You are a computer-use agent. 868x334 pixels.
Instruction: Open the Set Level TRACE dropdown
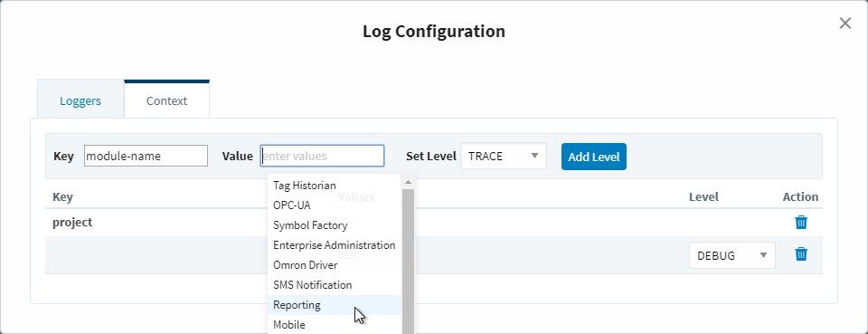(504, 157)
